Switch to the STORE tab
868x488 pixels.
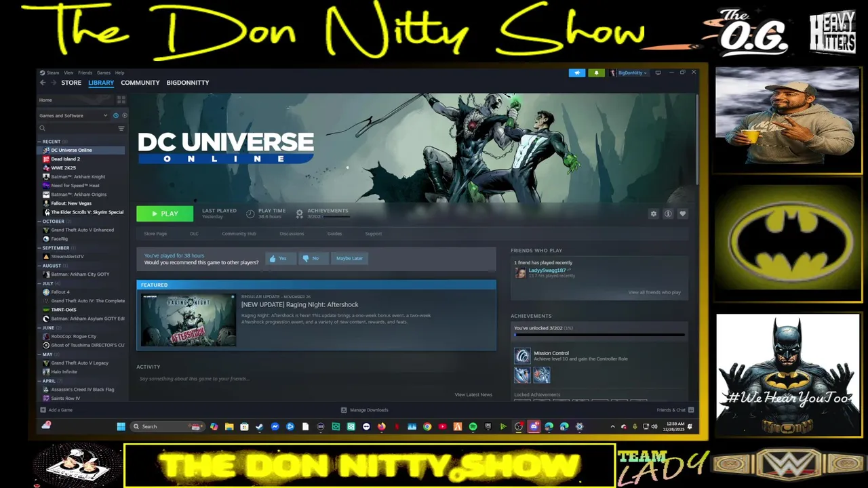click(x=71, y=83)
